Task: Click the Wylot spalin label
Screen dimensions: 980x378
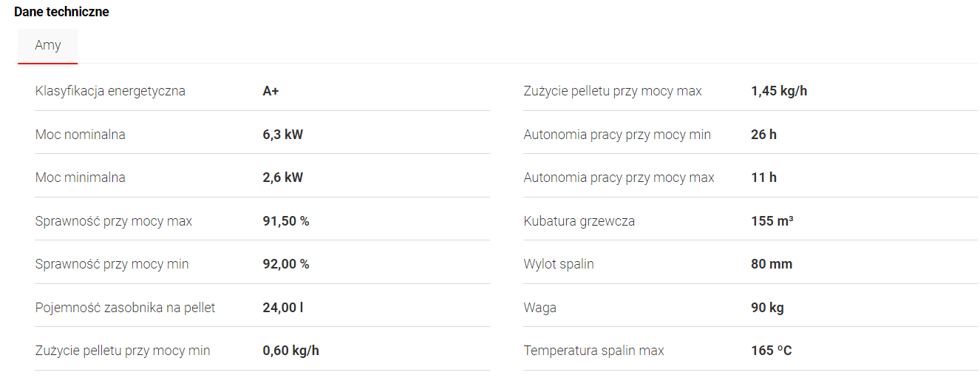Action: pyautogui.click(x=558, y=264)
